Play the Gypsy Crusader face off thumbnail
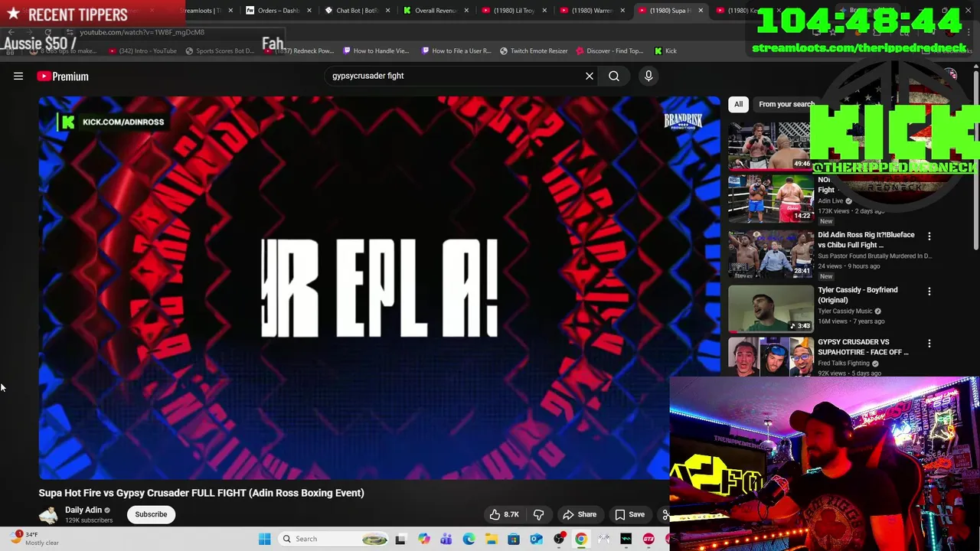This screenshot has height=551, width=980. point(770,358)
